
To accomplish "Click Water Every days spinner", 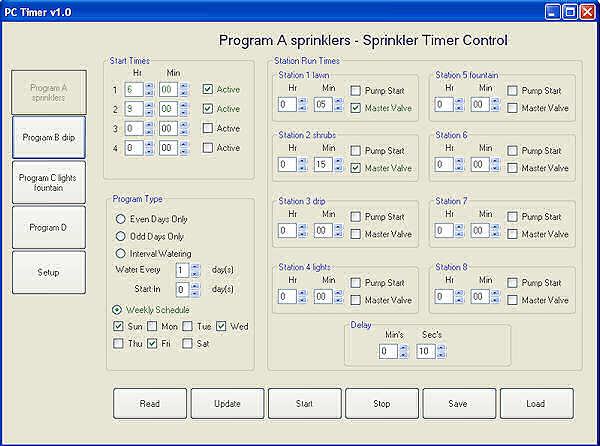I will coord(195,270).
